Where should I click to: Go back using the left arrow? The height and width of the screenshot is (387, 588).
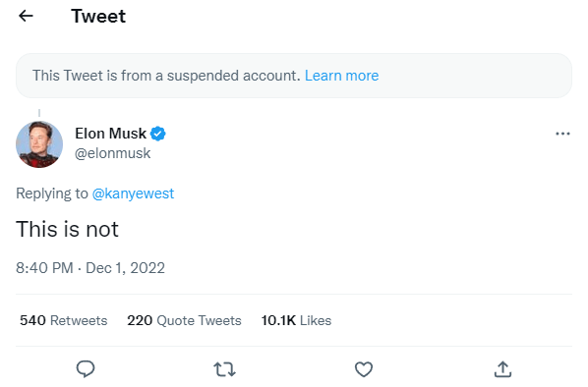26,16
